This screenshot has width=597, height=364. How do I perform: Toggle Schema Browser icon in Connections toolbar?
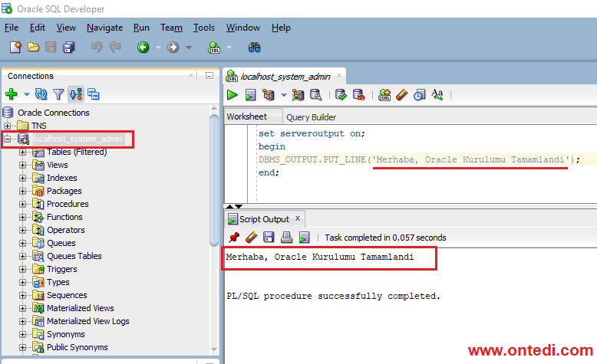76,94
